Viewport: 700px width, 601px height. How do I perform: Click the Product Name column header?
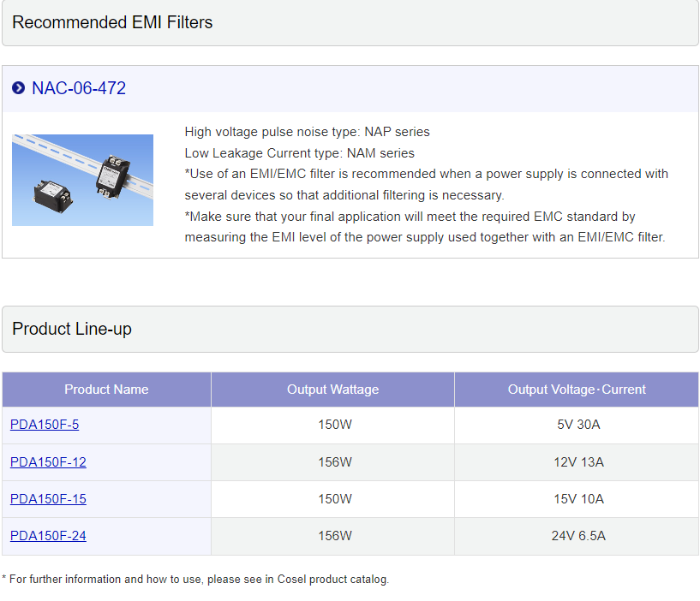pos(106,390)
